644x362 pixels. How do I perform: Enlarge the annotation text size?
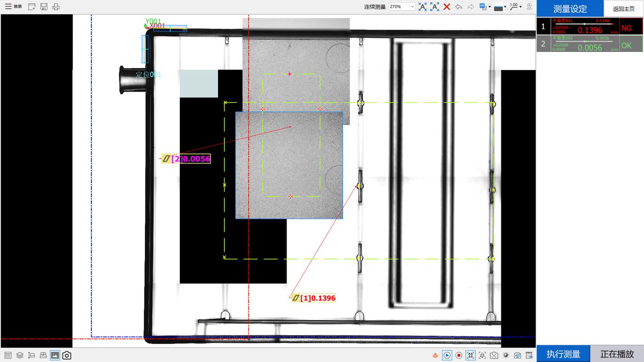coord(435,6)
